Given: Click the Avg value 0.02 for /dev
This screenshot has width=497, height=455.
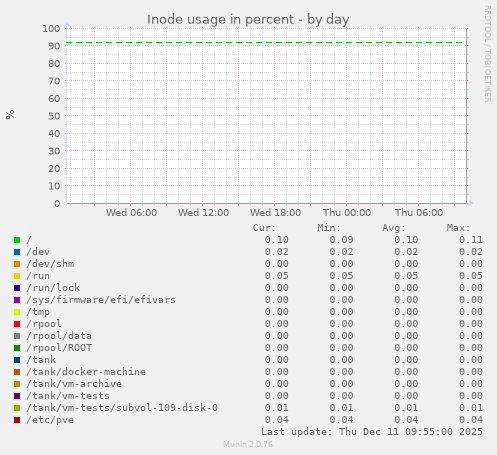Looking at the screenshot, I should point(406,252).
